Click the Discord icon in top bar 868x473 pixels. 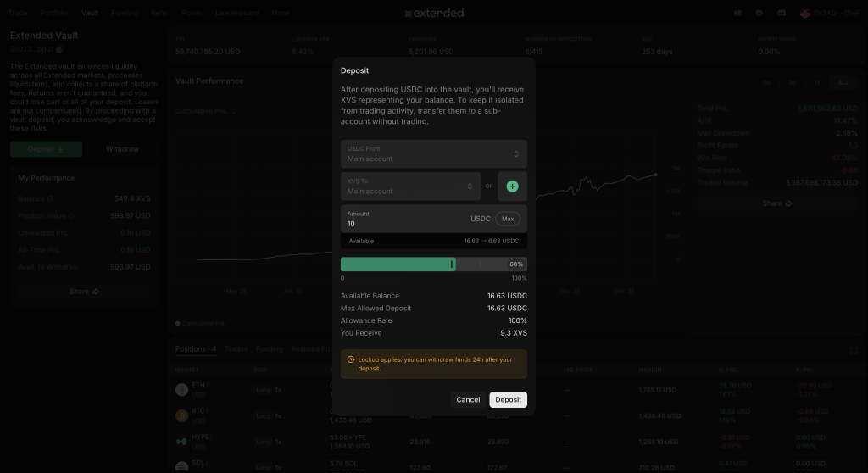pos(781,14)
